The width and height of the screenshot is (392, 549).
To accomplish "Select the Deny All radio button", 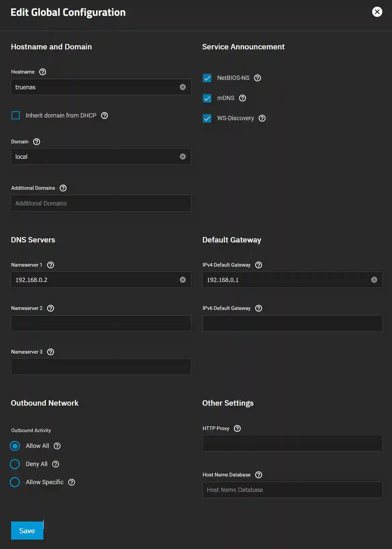I will tap(15, 464).
